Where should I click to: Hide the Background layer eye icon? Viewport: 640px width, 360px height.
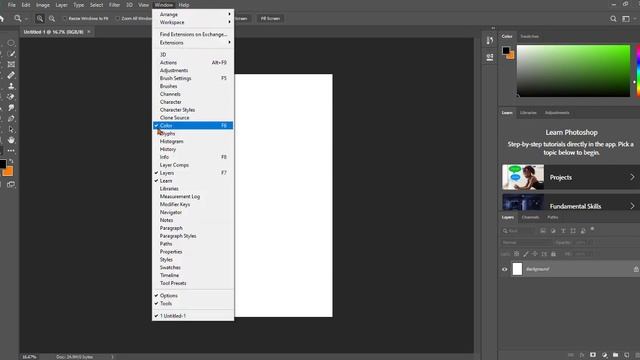[x=504, y=269]
